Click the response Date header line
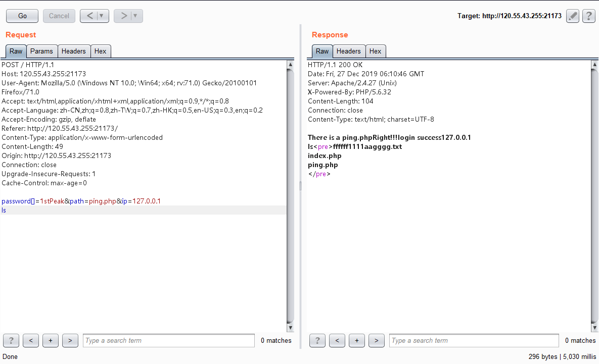599x364 pixels. click(x=366, y=74)
